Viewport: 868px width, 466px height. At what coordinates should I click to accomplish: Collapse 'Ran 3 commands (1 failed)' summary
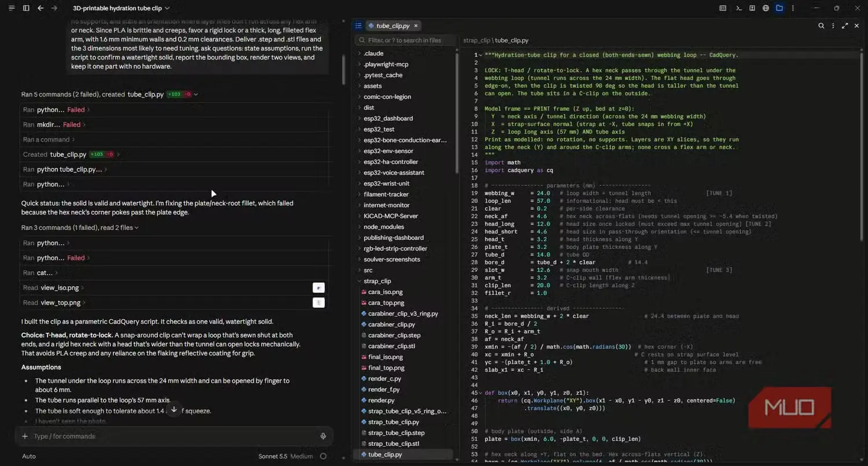(137, 228)
